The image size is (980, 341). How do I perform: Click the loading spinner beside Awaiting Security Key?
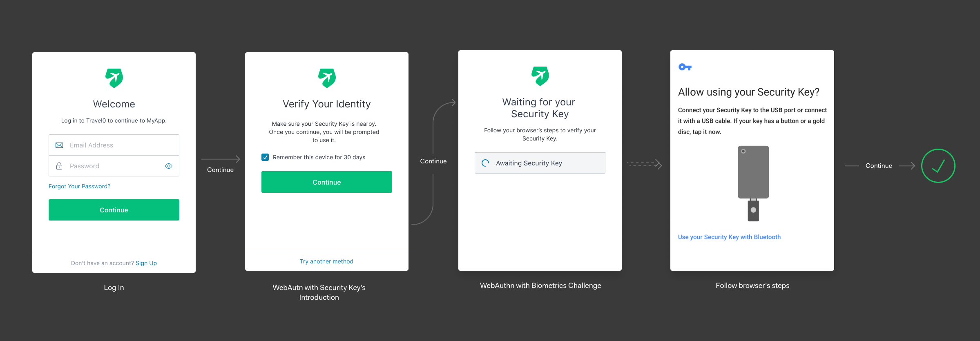point(485,163)
